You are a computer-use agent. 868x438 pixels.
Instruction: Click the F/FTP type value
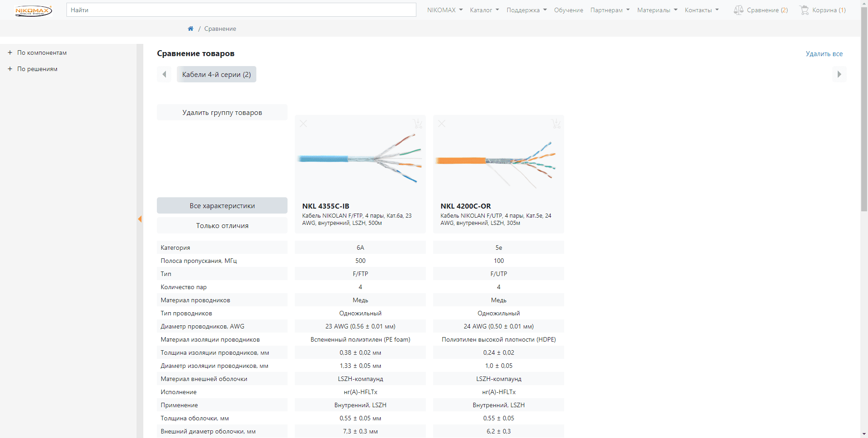click(x=360, y=274)
